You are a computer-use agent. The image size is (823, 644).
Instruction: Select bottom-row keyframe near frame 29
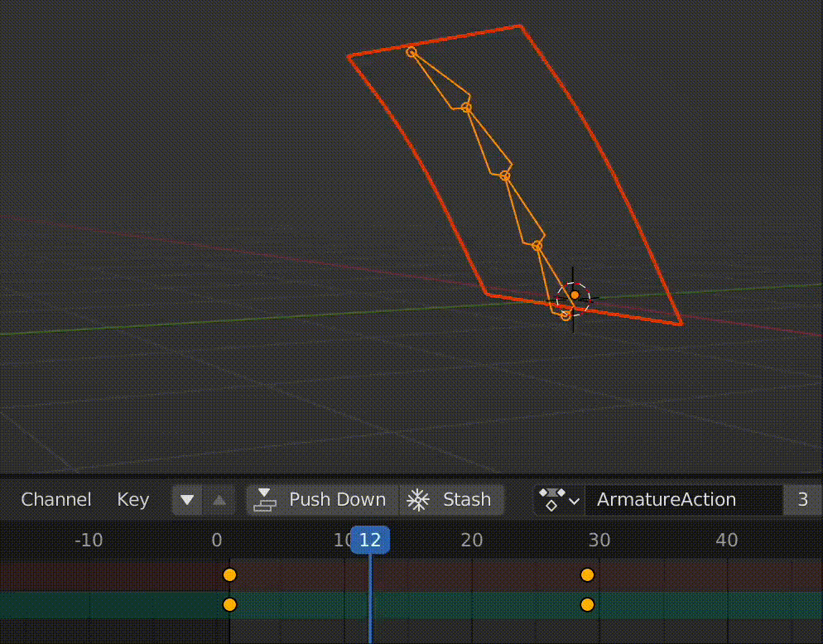587,604
